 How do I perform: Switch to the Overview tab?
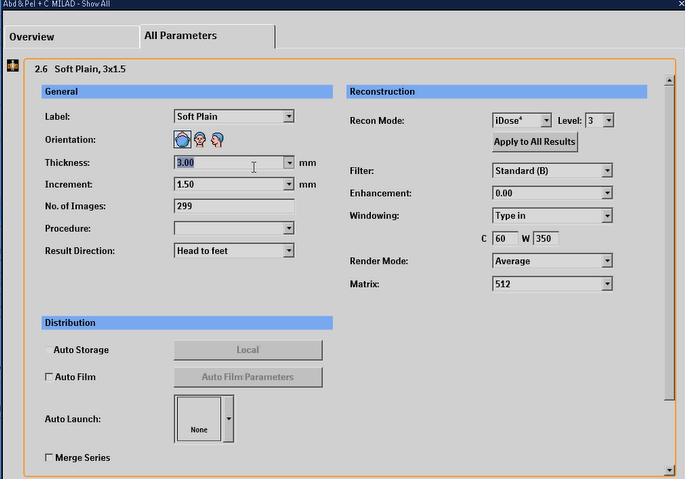(32, 36)
